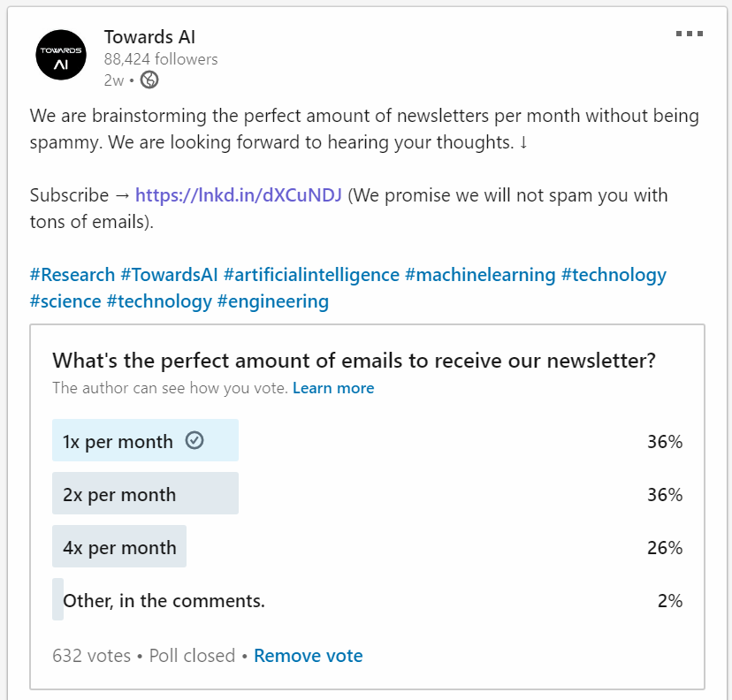
Task: Click Remove vote on the poll
Action: click(x=308, y=656)
